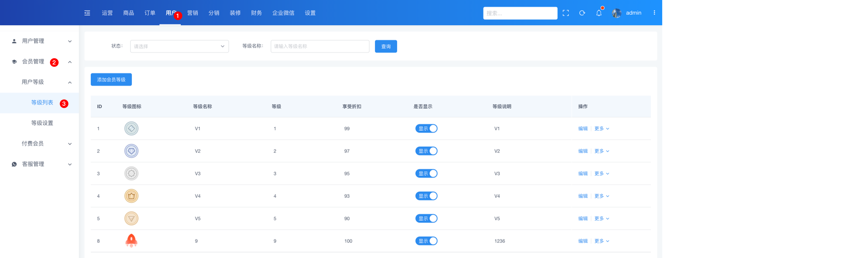868x258 pixels.
Task: Collapse the sidebar with the menu fold icon
Action: coord(87,13)
